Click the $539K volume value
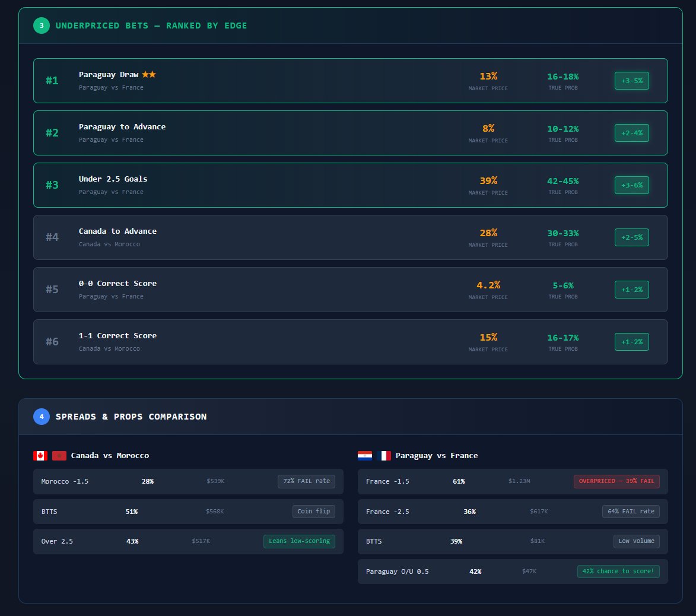The image size is (696, 616). tap(216, 481)
